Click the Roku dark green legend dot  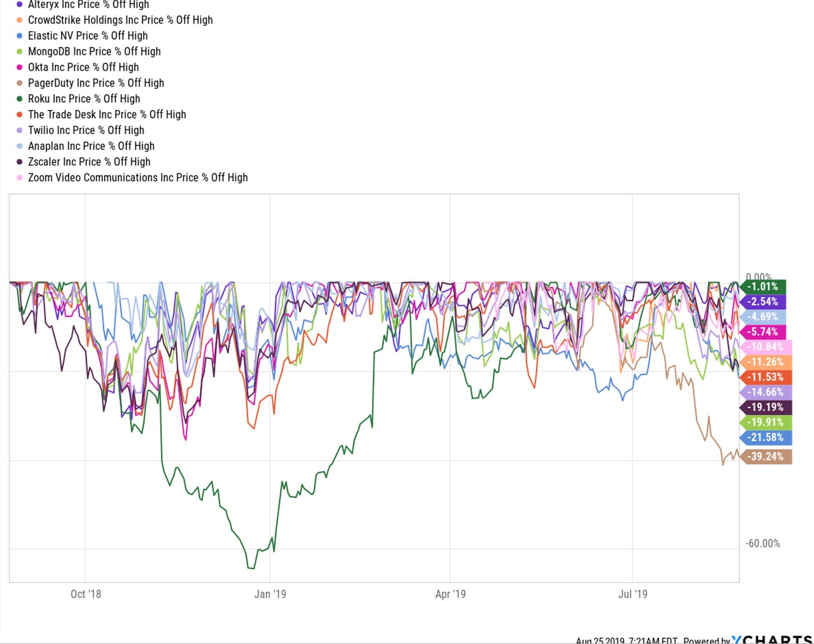20,99
